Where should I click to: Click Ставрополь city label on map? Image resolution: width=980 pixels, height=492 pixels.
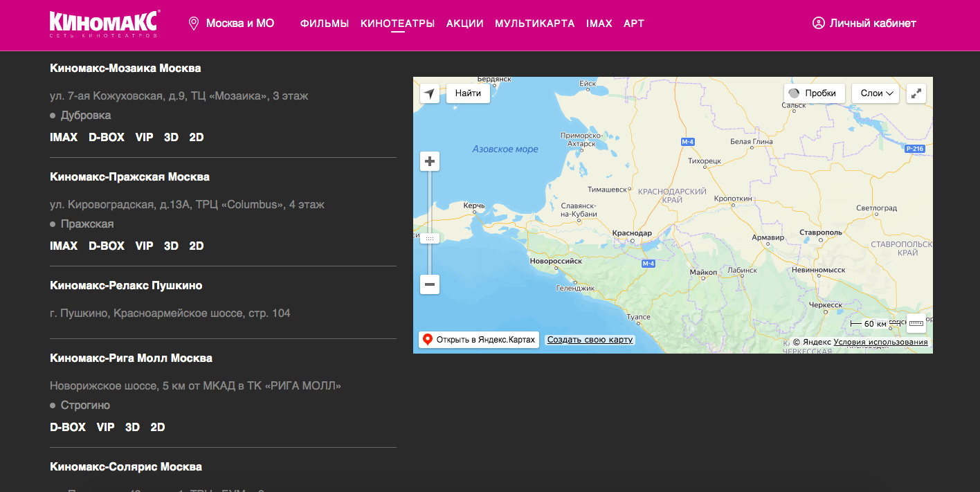pyautogui.click(x=821, y=233)
